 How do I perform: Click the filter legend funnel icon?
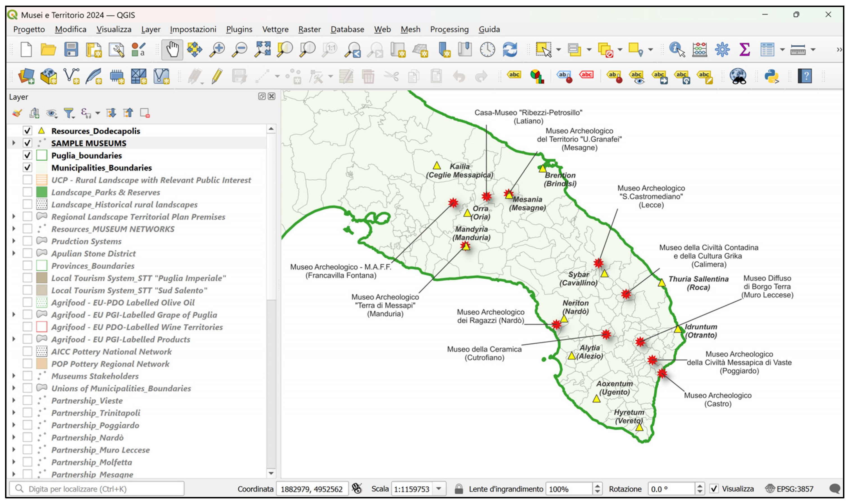tap(69, 113)
